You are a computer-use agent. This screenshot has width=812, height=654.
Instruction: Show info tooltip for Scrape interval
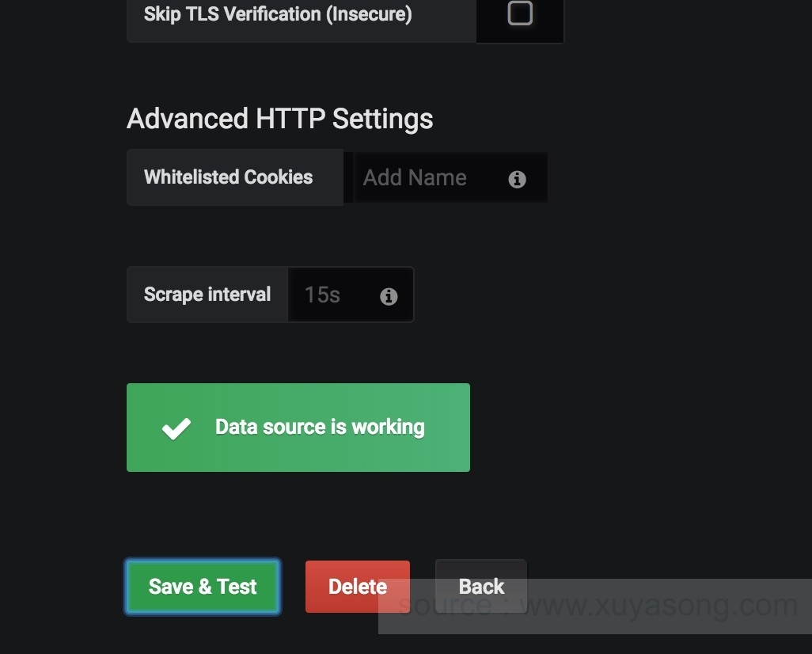(x=389, y=296)
